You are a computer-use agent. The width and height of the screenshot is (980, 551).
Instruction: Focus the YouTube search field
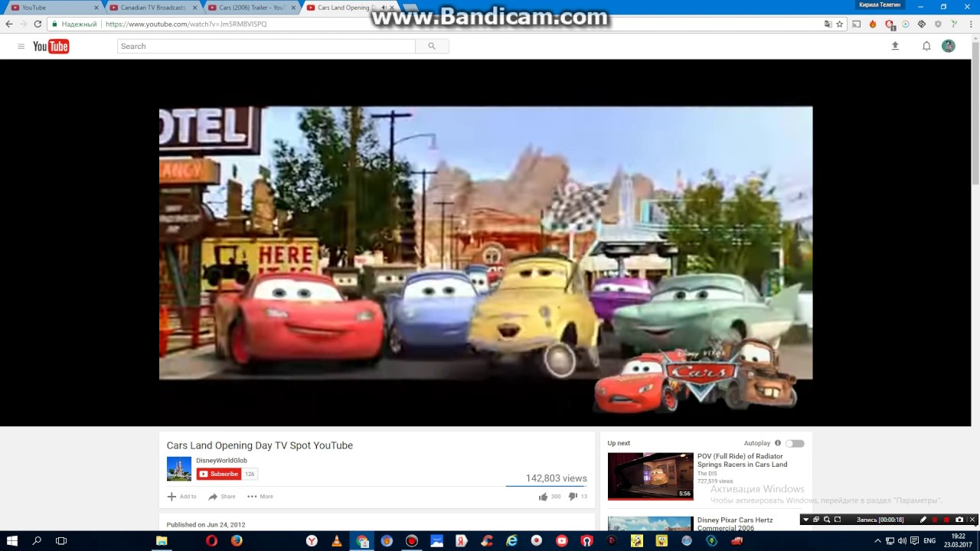pos(266,47)
